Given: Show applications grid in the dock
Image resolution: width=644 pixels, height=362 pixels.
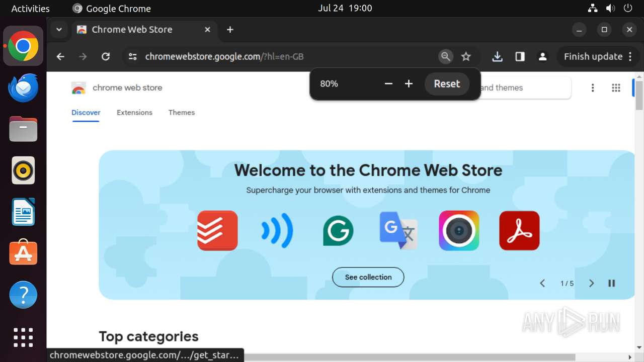Looking at the screenshot, I should 23,337.
